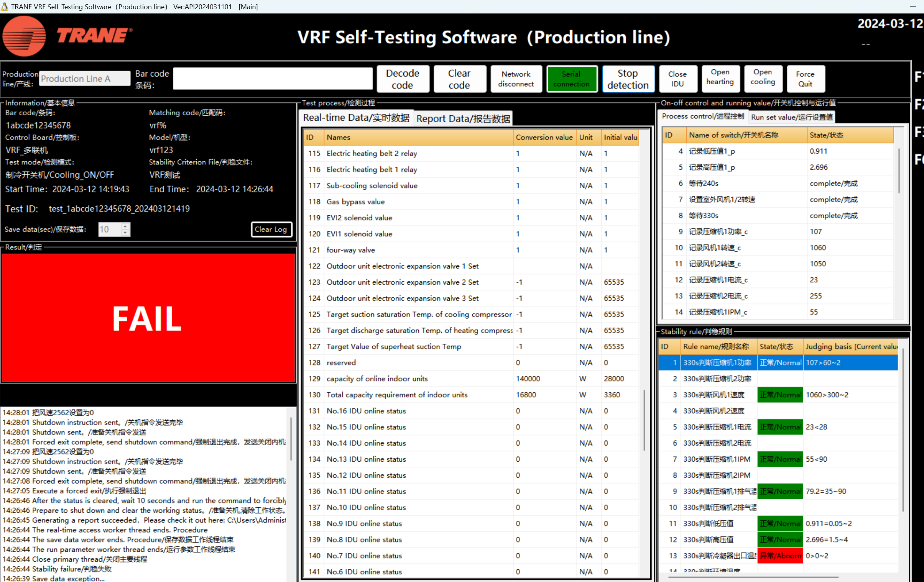Select the highlighted 330s判断压缩机1功率 rule row
Viewport: 924px width, 582px height.
778,363
